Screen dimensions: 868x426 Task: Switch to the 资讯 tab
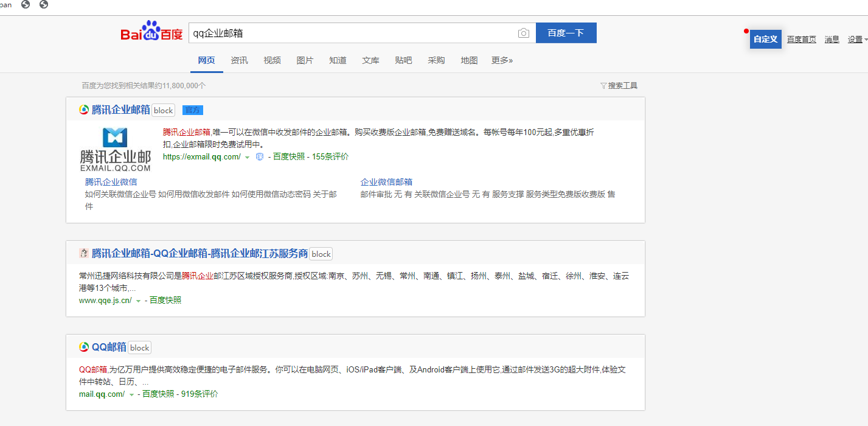tap(239, 60)
